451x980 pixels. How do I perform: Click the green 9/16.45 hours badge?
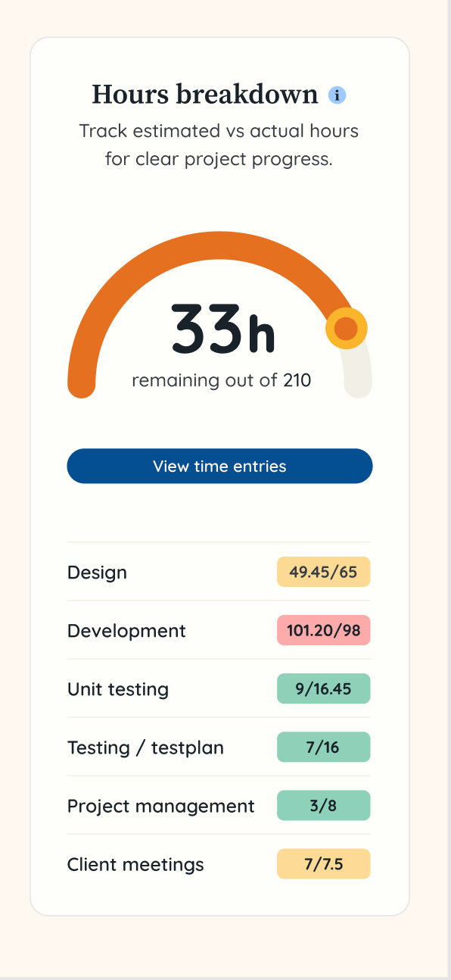[x=323, y=688]
